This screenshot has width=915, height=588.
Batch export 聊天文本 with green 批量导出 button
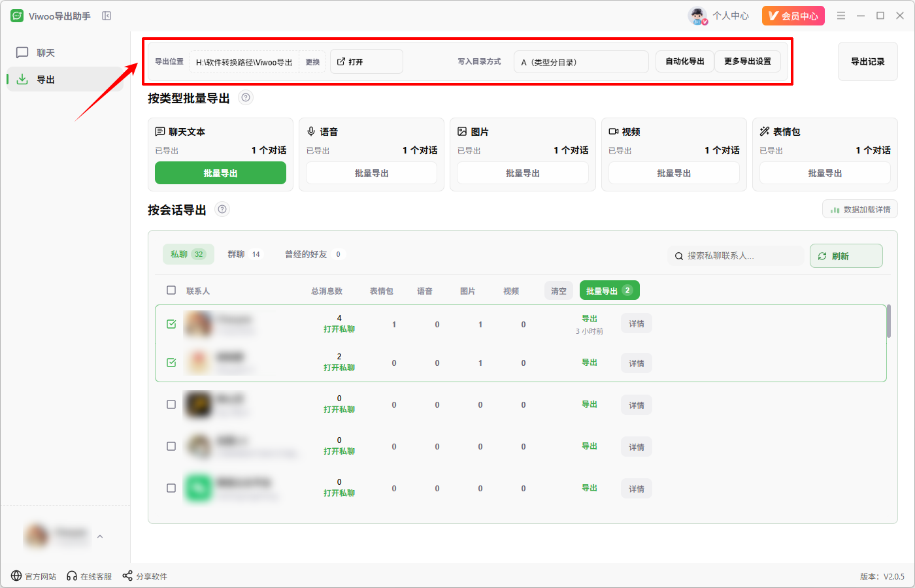tap(220, 173)
